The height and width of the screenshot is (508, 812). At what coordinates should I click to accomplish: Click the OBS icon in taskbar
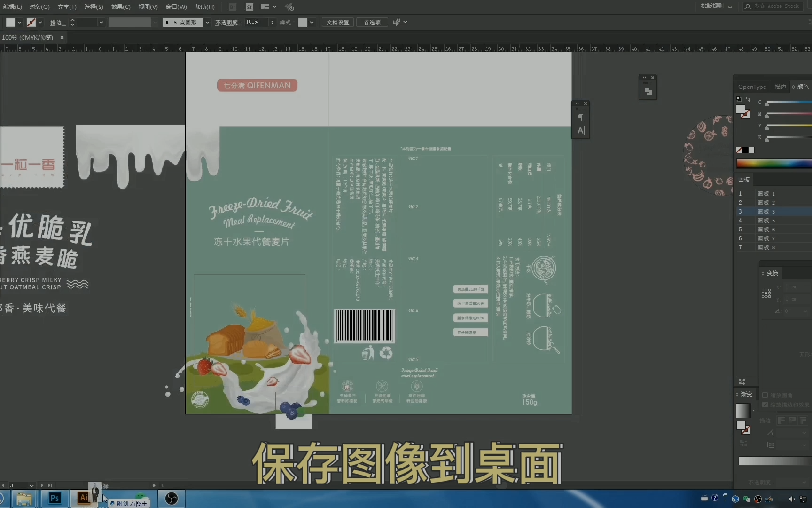[x=172, y=498]
